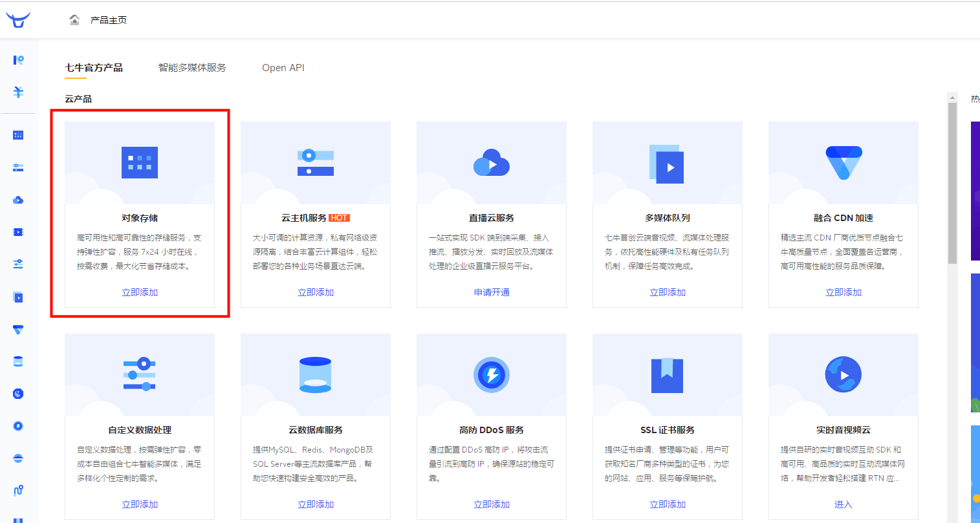Open multimedia queue icon in sidebar
This screenshot has height=523, width=980.
coord(18,297)
